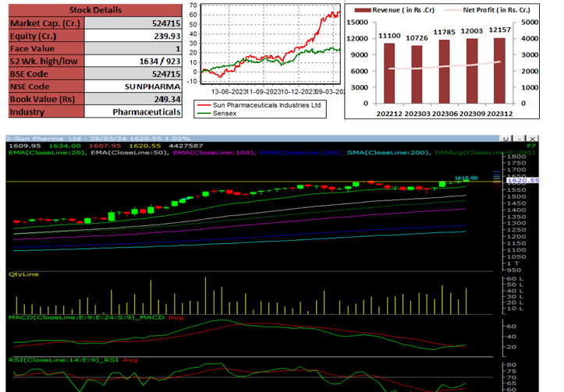Click the low price 1607.95 value
564x392 pixels.
(105, 146)
